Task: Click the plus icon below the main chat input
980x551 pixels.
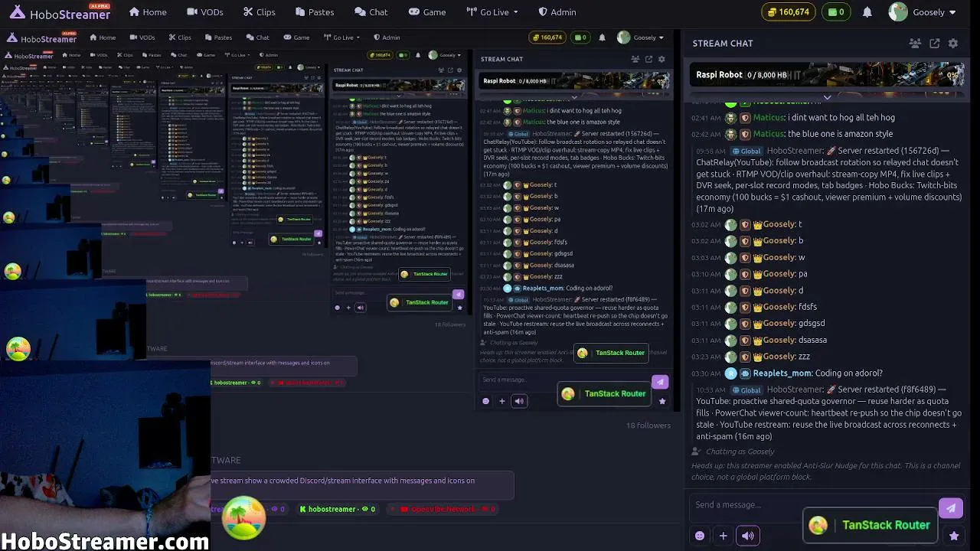Action: pos(723,536)
